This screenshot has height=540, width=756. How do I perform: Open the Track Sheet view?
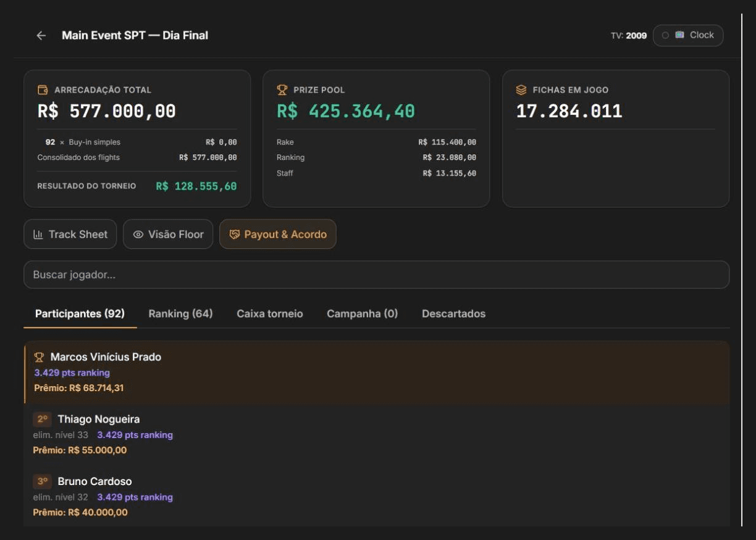pyautogui.click(x=70, y=234)
